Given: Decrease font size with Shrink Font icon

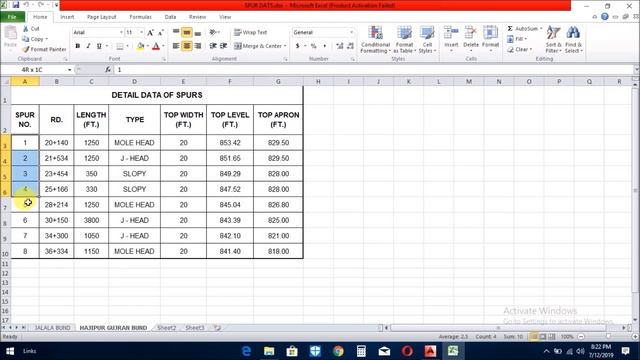Looking at the screenshot, I should pyautogui.click(x=161, y=33).
